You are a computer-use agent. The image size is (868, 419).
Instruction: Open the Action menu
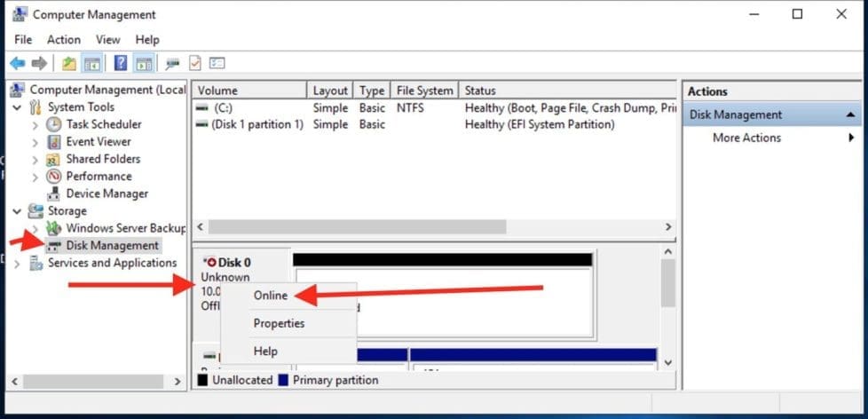(x=63, y=40)
